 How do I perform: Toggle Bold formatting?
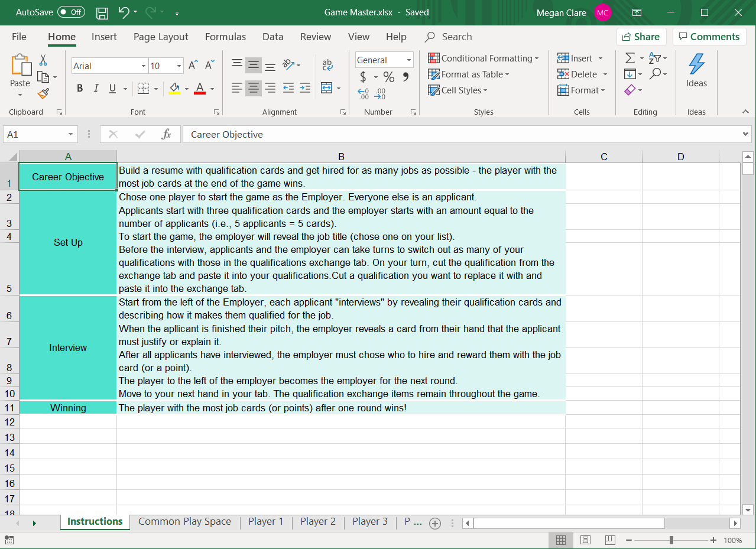coord(80,89)
